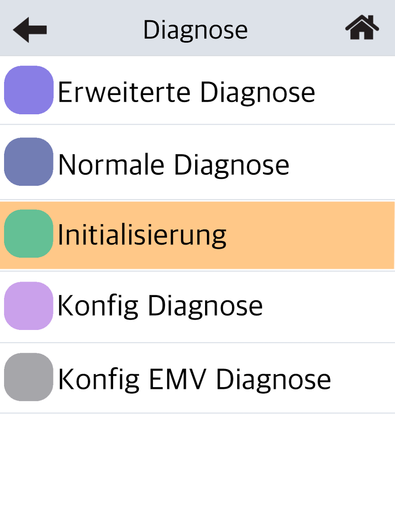
Task: Click the lilac icon beside Konfig Diagnose
Action: 29,306
